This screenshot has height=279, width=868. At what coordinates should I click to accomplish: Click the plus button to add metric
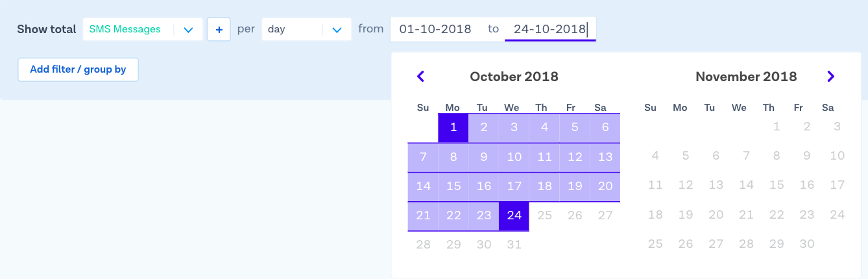[x=219, y=30]
